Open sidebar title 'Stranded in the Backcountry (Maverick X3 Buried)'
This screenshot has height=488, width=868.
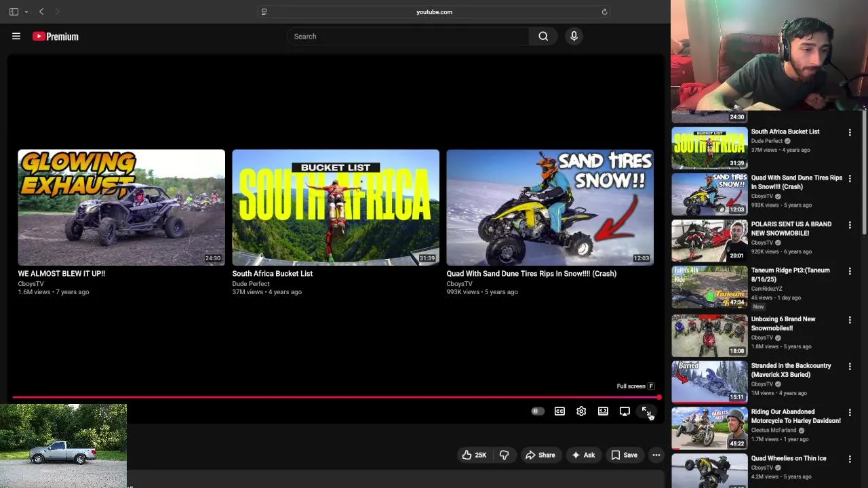[791, 370]
